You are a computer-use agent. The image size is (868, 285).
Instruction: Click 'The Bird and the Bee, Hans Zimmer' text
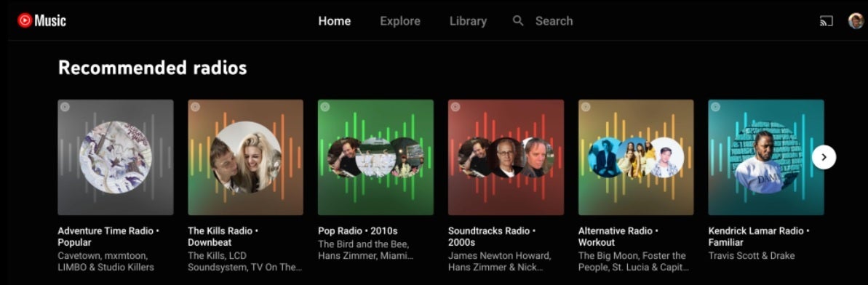366,249
